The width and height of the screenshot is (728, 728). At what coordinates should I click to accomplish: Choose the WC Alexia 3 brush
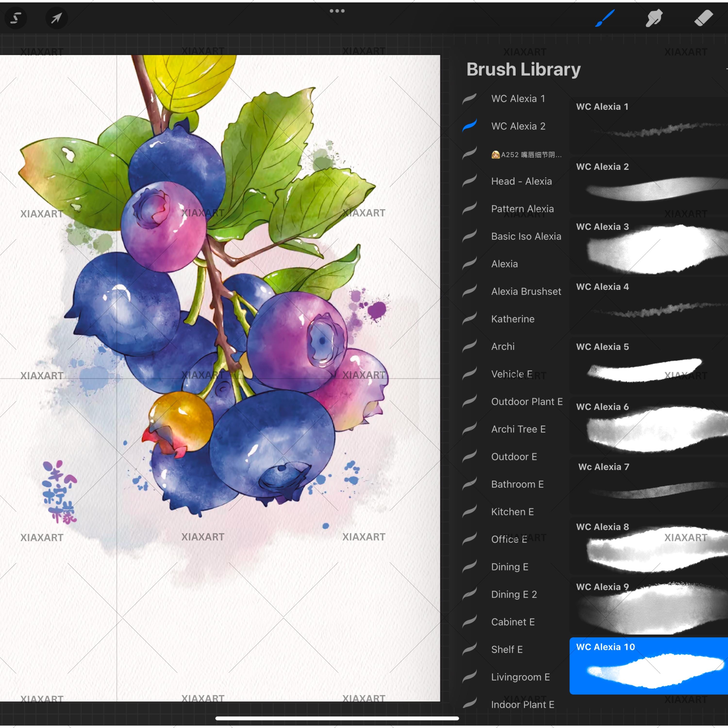648,245
